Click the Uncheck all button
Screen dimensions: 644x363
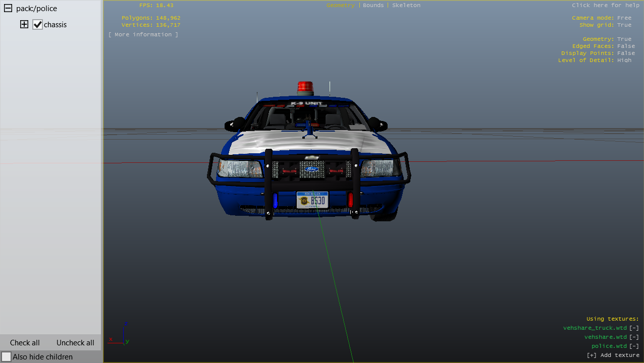[x=75, y=342]
